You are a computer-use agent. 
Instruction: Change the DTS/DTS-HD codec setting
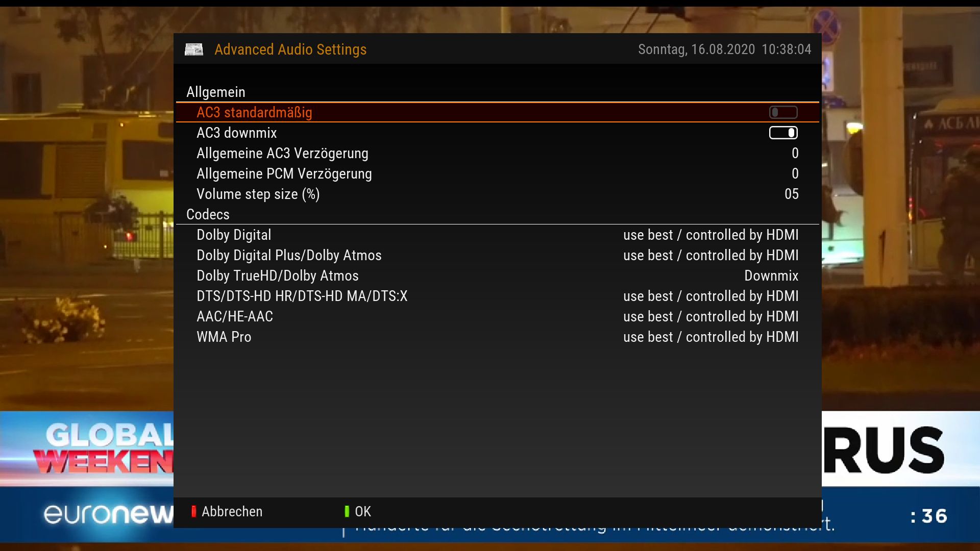(x=710, y=296)
